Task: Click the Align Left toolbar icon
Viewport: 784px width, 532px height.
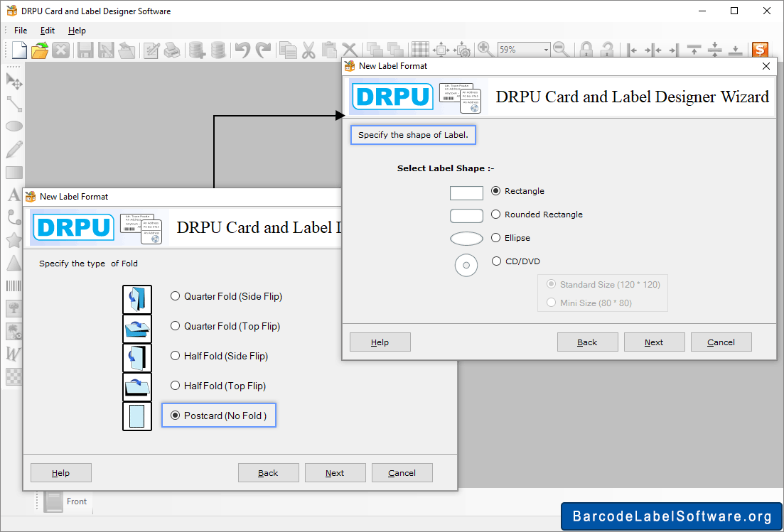Action: [633, 50]
